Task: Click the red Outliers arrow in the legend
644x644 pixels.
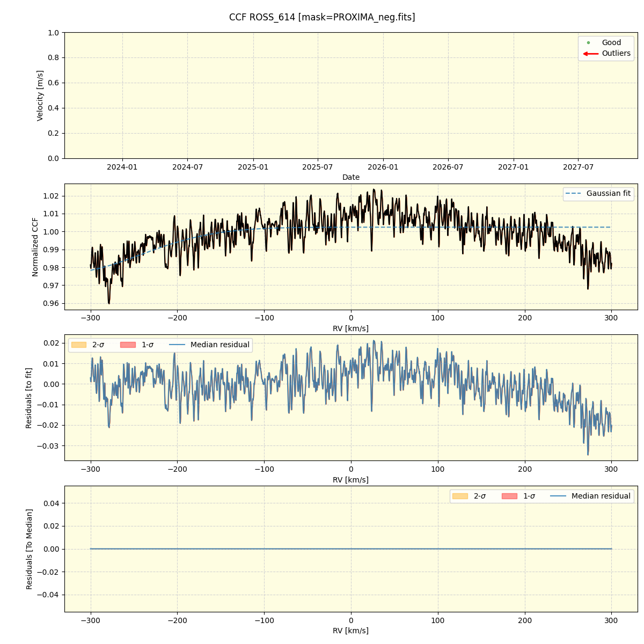Action: [590, 54]
